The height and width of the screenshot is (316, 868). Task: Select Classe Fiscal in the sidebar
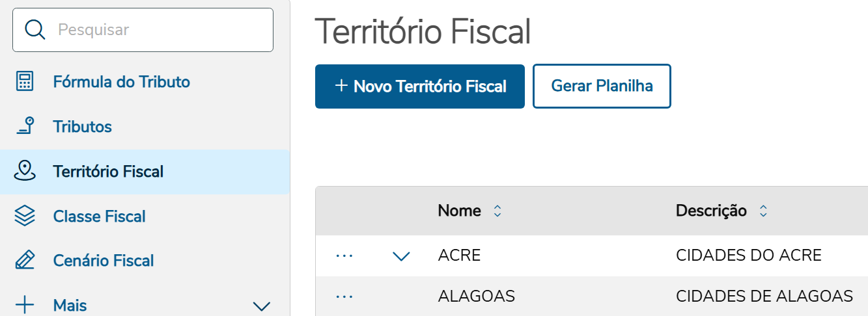[x=100, y=216]
